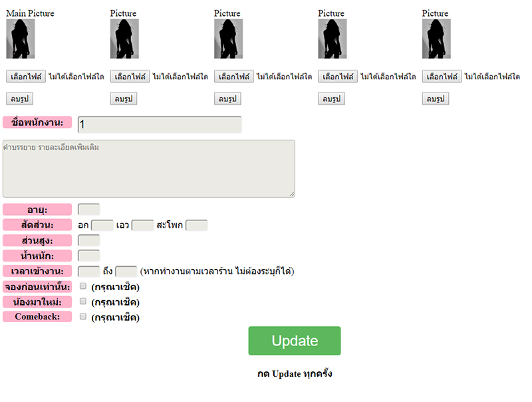The image size is (532, 402).
Task: Choose file for third picture
Action: tap(234, 77)
